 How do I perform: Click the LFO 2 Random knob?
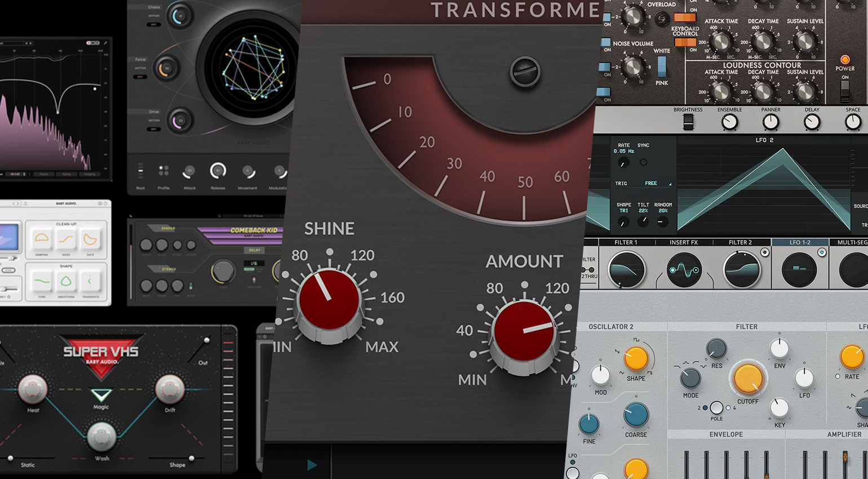662,222
